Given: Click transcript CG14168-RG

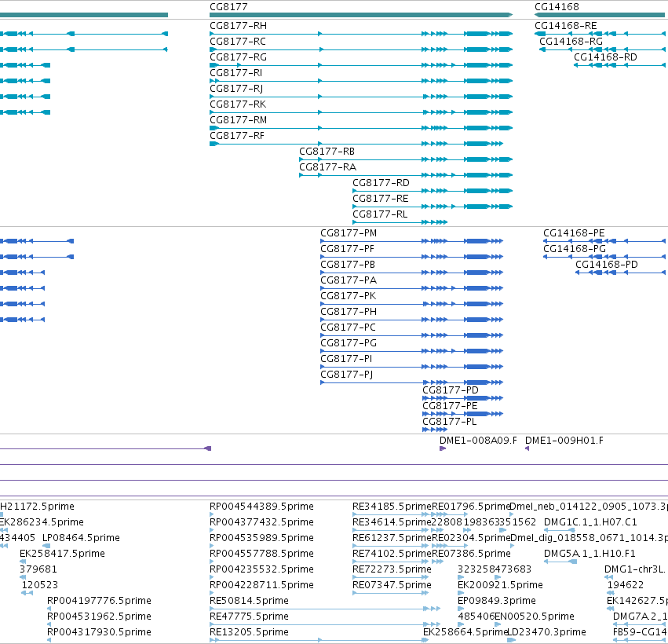Looking at the screenshot, I should click(x=571, y=42).
